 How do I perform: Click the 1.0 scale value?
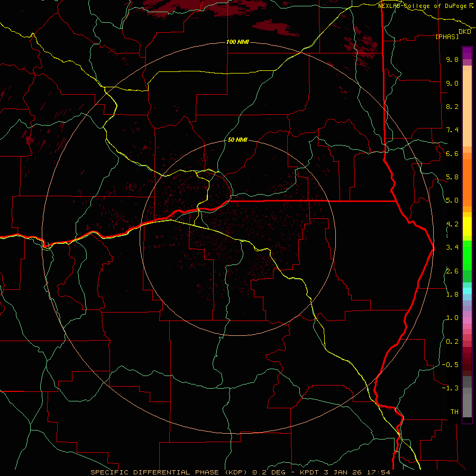452,318
